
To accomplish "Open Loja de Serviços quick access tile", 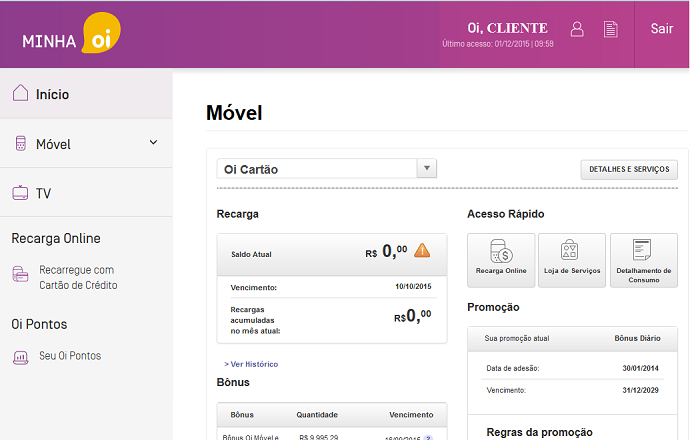I will point(571,260).
